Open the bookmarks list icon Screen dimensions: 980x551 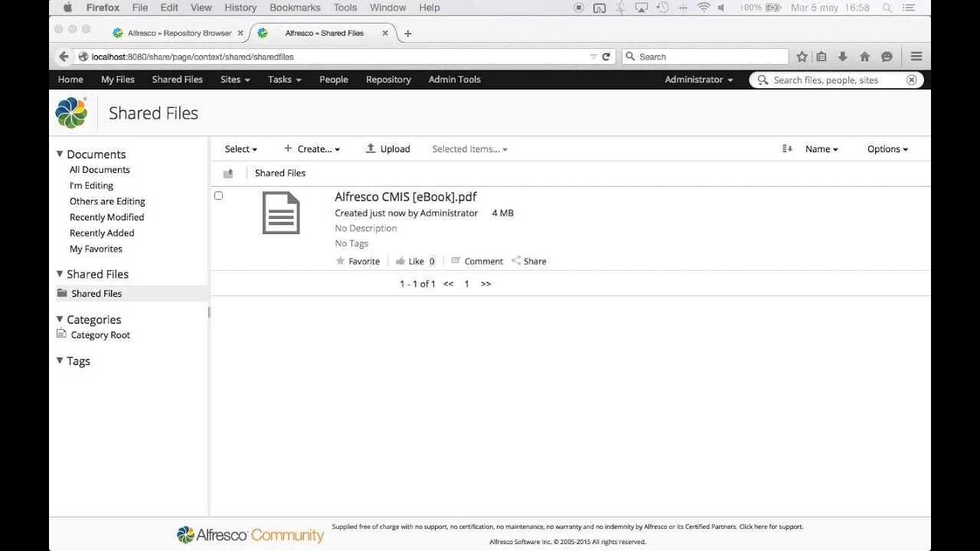pyautogui.click(x=822, y=57)
